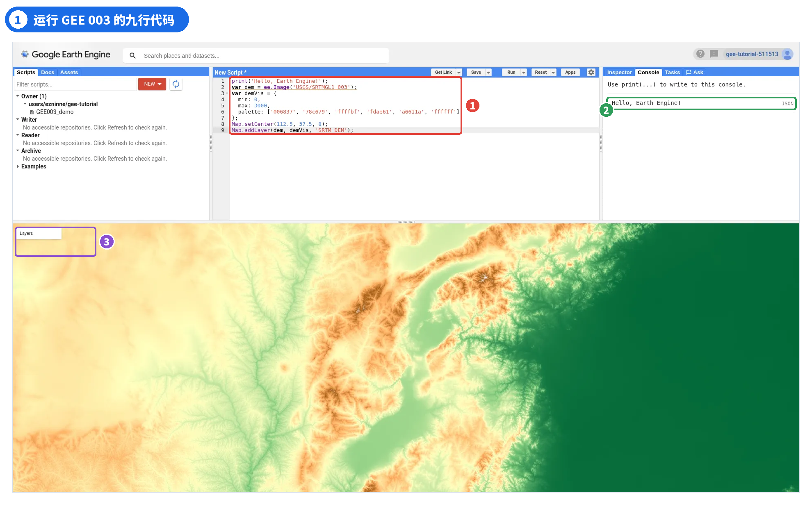Click the Hello, Earth Engine! console output
Viewport: 812px width, 509px height.
tap(646, 103)
